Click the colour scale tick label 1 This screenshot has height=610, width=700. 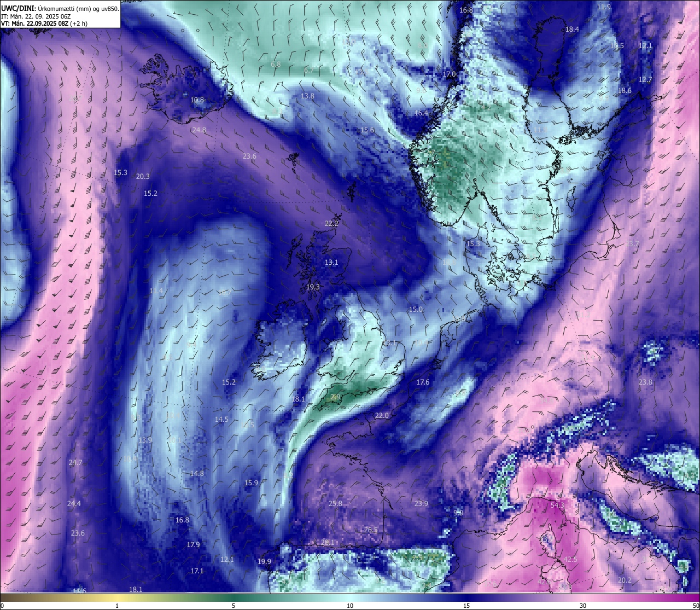coord(117,606)
